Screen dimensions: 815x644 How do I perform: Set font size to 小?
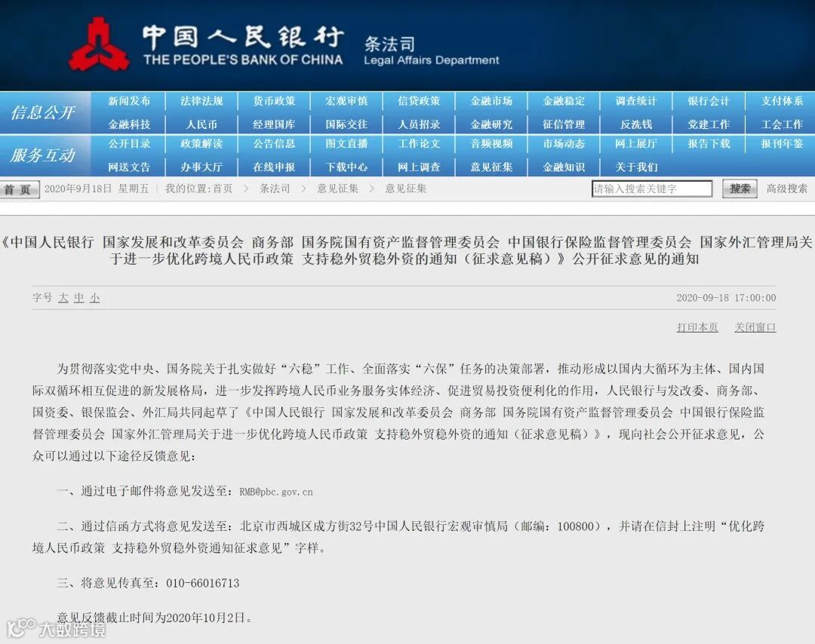tap(94, 298)
